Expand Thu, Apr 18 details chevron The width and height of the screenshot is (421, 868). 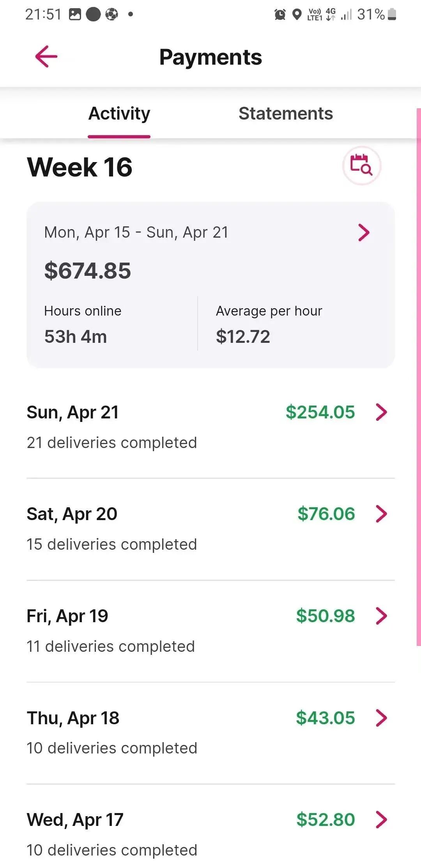(381, 718)
